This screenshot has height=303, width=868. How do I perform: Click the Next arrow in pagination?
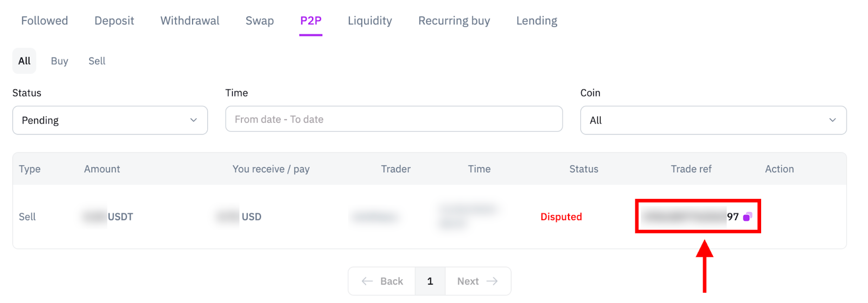[492, 281]
